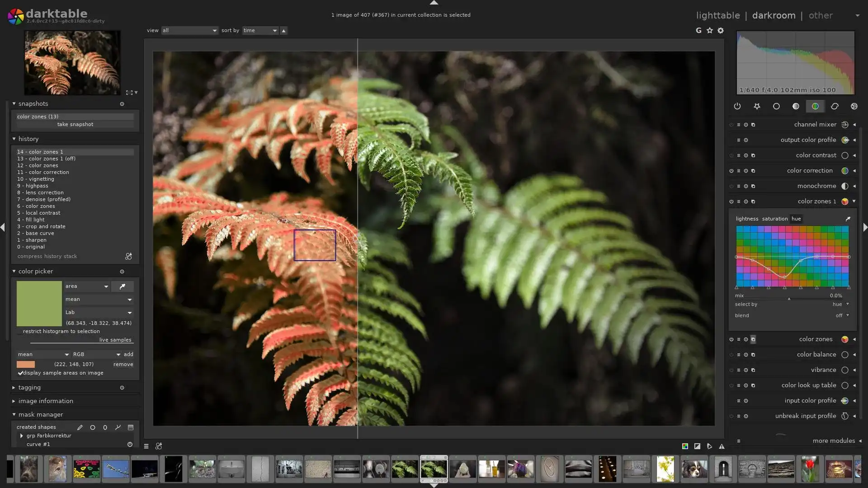The height and width of the screenshot is (488, 868).
Task: Open the color zones select by dropdown
Action: click(840, 304)
